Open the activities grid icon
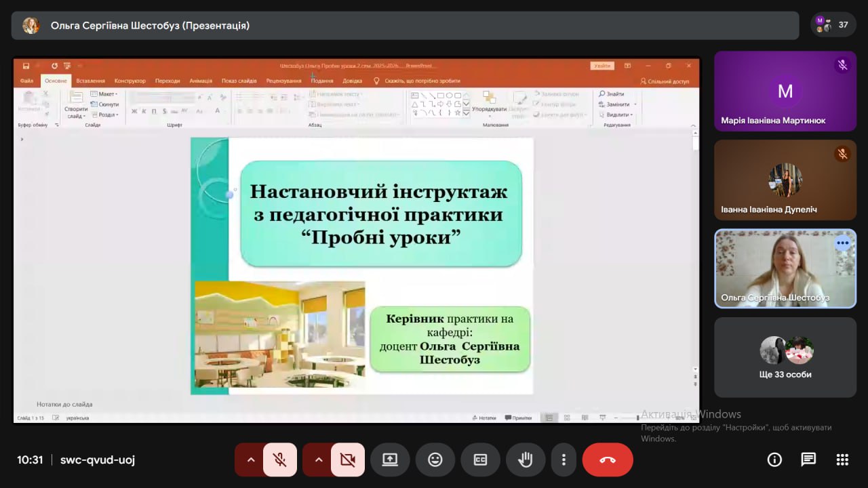This screenshot has height=488, width=868. pyautogui.click(x=842, y=460)
